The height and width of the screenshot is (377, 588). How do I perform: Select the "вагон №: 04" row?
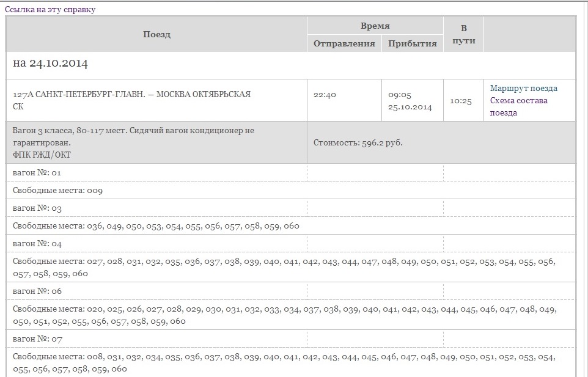point(37,243)
